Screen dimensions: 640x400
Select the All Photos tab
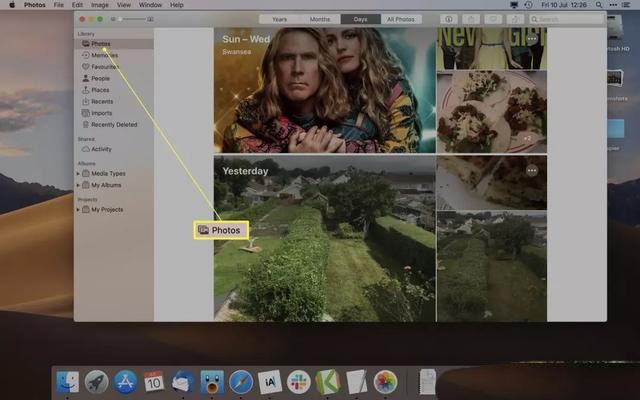[401, 19]
